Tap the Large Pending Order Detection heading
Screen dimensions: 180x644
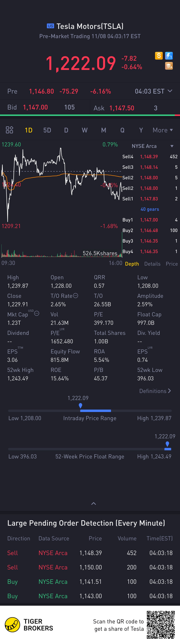pyautogui.click(x=86, y=523)
